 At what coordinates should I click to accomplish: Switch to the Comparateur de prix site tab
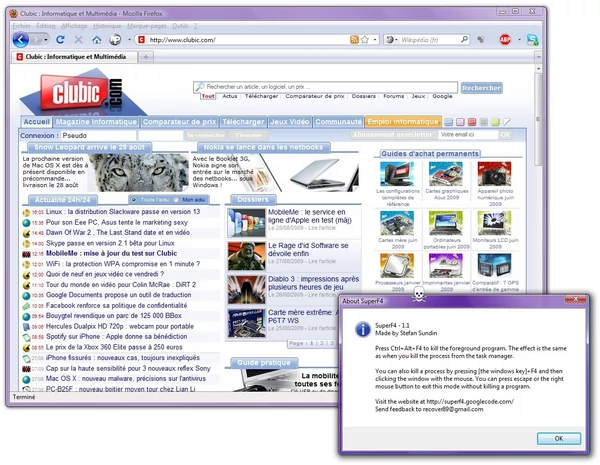click(x=179, y=122)
